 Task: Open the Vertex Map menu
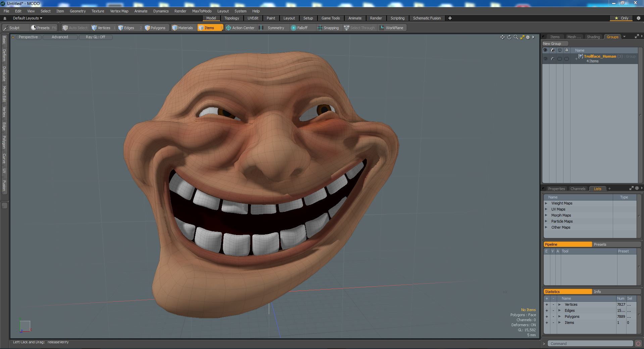tap(119, 11)
